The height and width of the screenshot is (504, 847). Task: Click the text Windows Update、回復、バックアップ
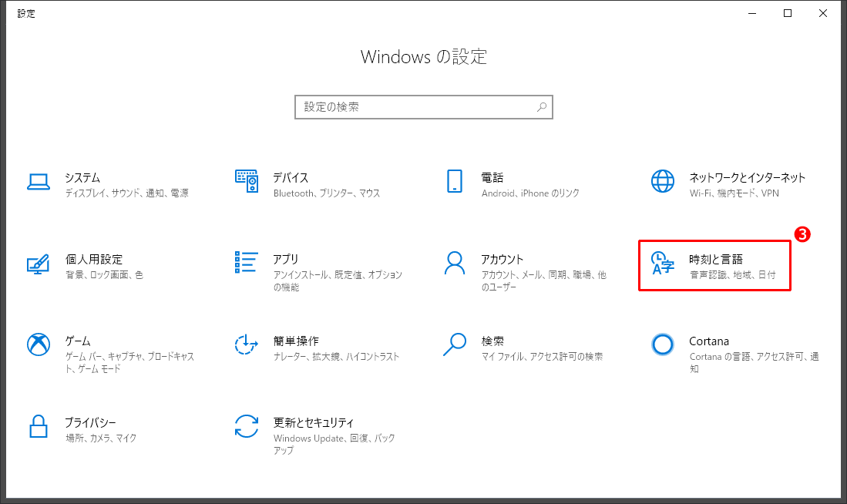pos(334,444)
